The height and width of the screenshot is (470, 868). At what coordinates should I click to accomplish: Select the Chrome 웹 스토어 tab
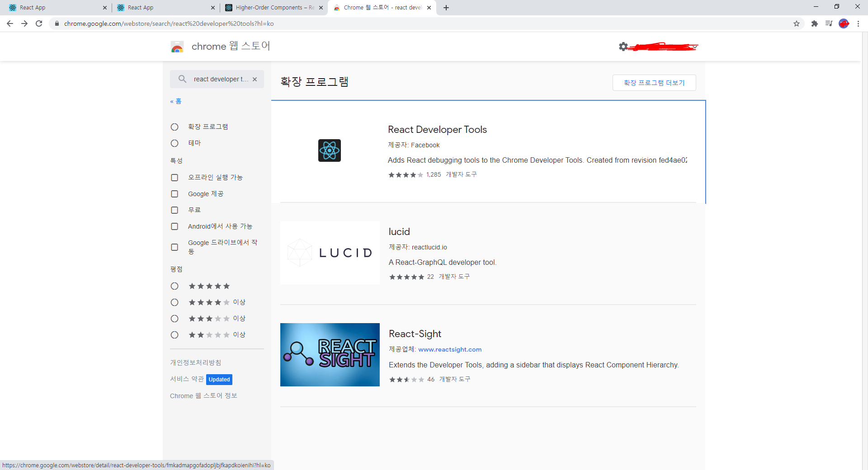coord(382,8)
